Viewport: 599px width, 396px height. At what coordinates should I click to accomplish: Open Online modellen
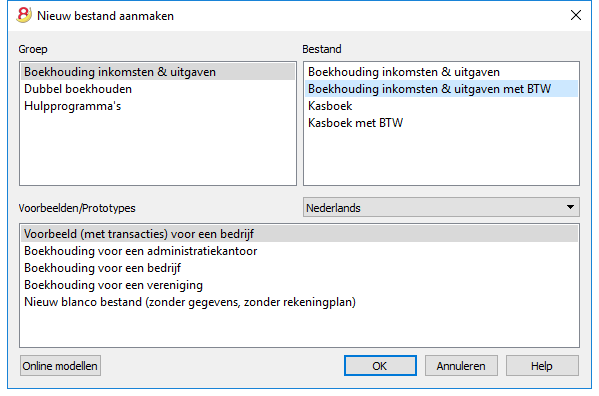(x=60, y=366)
